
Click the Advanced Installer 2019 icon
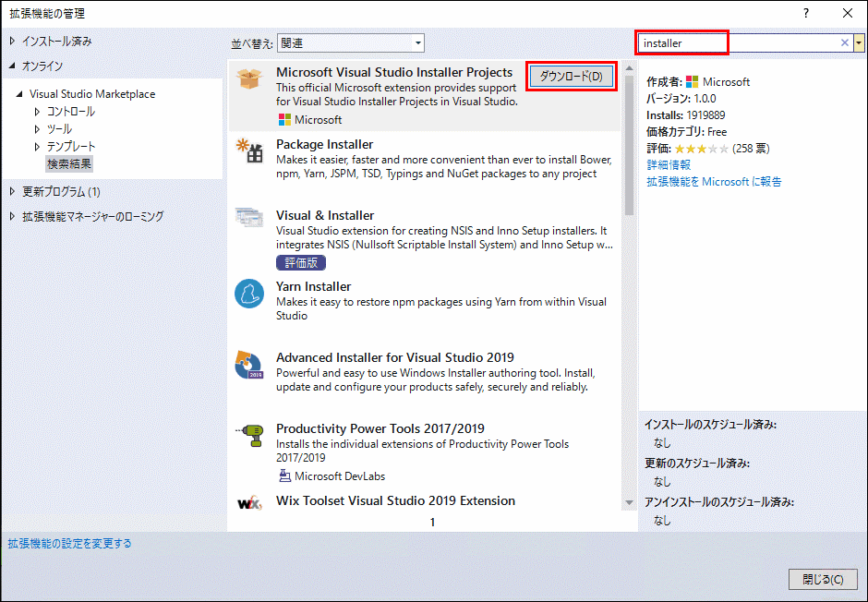[249, 365]
